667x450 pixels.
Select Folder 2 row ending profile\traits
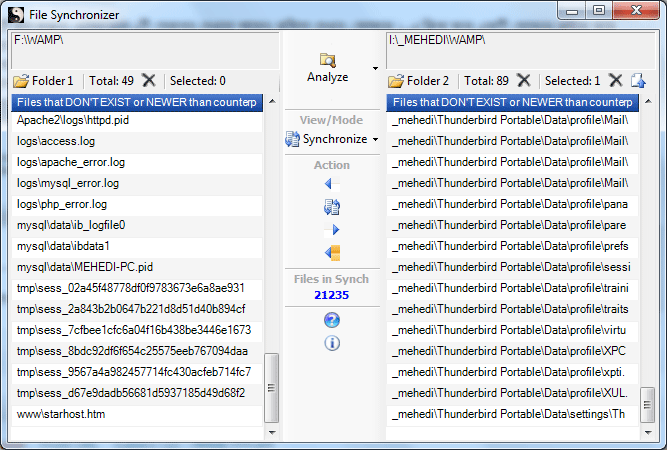pyautogui.click(x=512, y=309)
